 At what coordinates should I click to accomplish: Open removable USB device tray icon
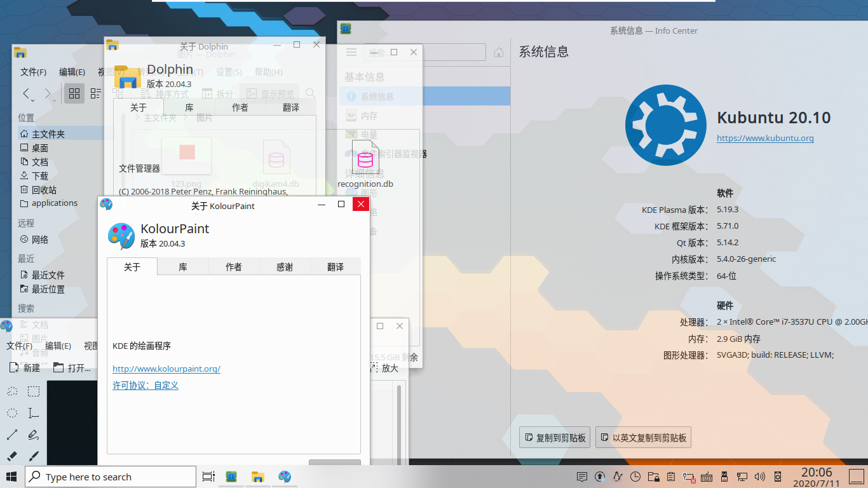[x=724, y=477]
